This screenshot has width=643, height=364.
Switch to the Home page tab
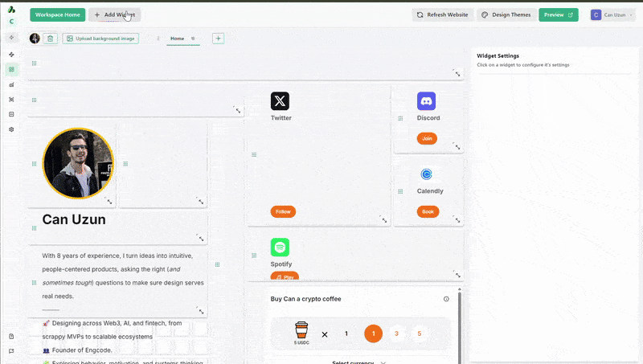tap(177, 39)
